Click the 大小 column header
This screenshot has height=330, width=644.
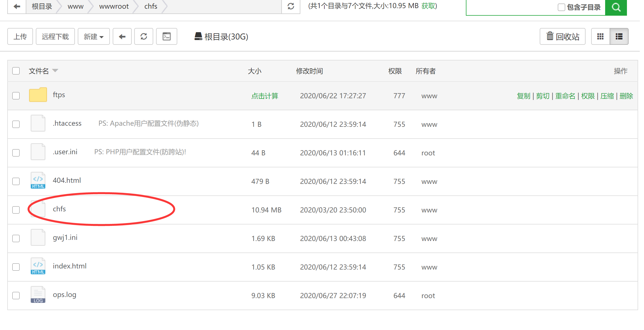pyautogui.click(x=255, y=71)
